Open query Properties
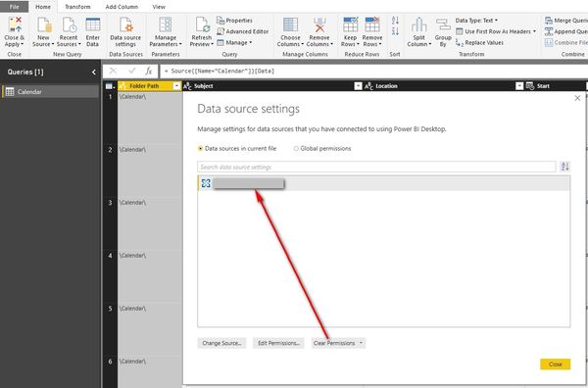Viewport: 588px width, 388px height. point(234,21)
